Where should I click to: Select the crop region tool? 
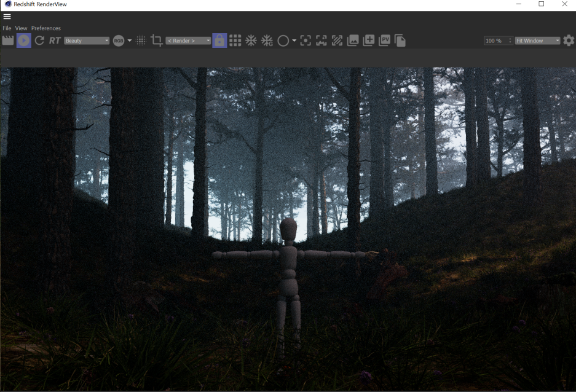click(x=157, y=41)
